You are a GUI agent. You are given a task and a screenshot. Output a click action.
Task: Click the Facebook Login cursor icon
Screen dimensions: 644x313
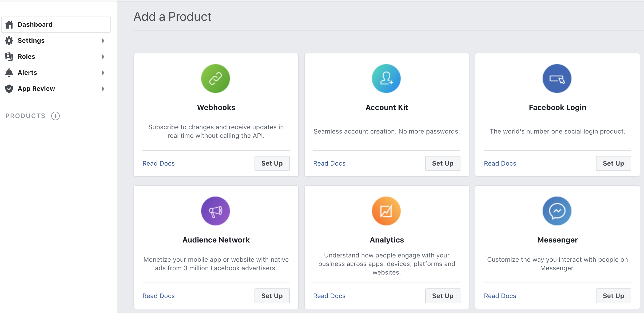coord(557,79)
